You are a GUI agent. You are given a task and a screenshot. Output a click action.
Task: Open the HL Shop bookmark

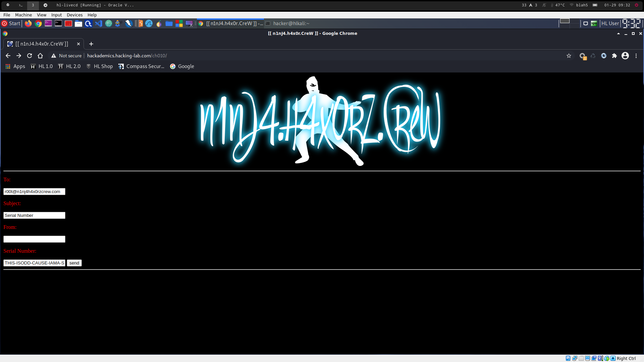pos(100,66)
